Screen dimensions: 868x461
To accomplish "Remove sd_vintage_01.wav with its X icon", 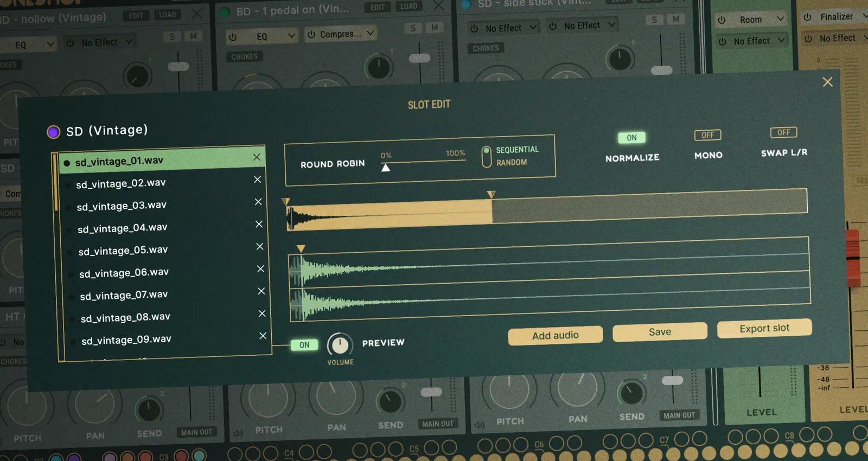I will tap(257, 157).
